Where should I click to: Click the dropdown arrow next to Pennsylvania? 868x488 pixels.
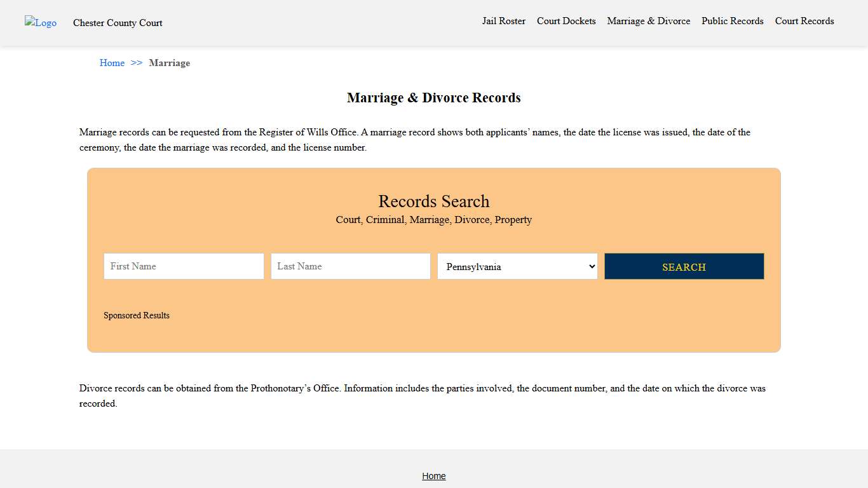[x=591, y=266]
